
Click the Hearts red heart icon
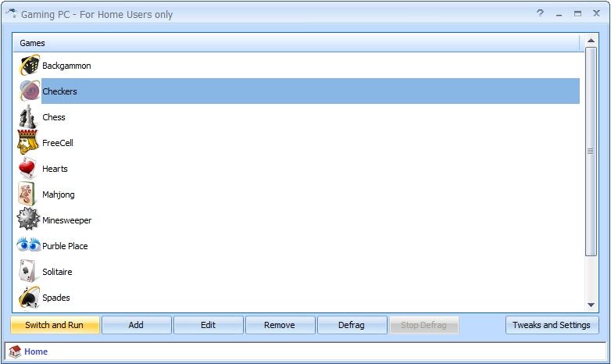[28, 169]
